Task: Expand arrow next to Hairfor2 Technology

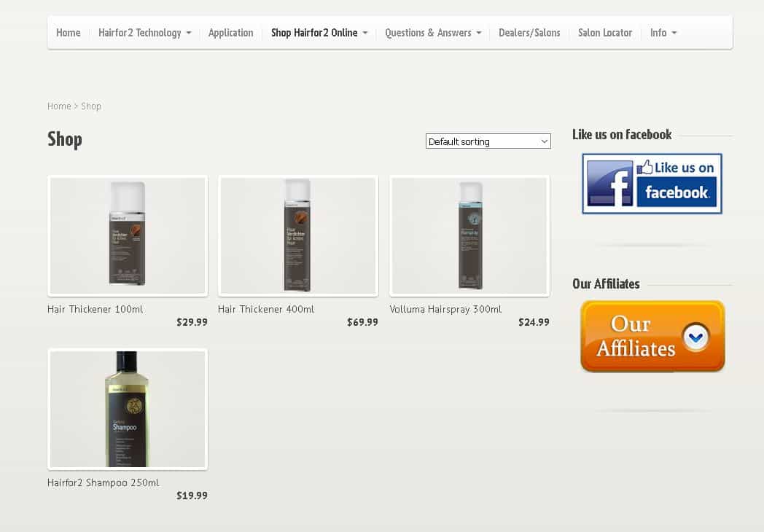Action: 189,33
